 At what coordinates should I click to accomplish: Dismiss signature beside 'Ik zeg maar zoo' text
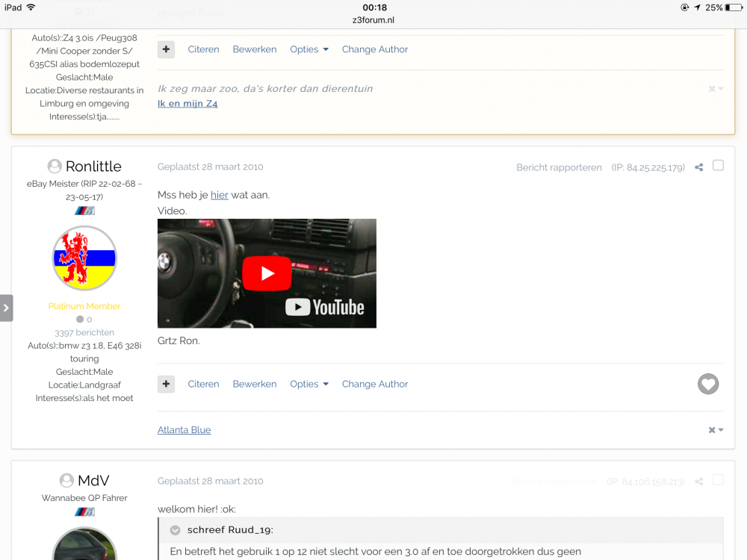pyautogui.click(x=716, y=89)
